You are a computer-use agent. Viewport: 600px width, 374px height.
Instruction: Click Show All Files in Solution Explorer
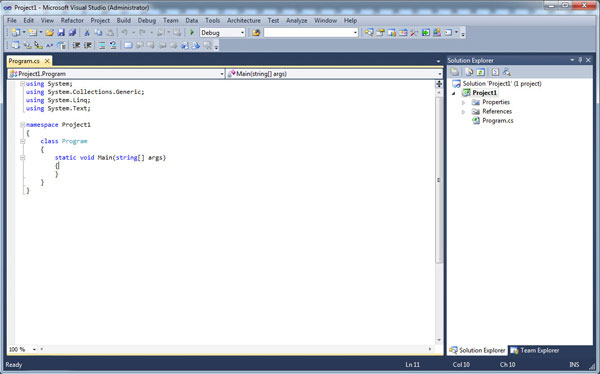click(x=469, y=72)
